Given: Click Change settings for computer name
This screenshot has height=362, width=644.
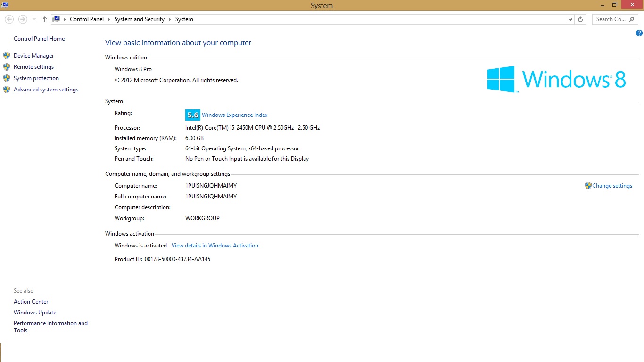Looking at the screenshot, I should coord(612,186).
